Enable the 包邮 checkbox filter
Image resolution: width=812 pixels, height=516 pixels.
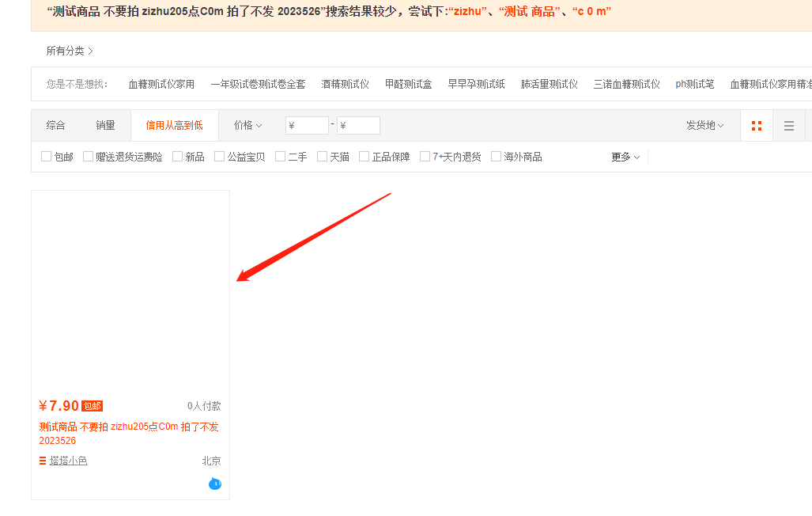[x=47, y=157]
